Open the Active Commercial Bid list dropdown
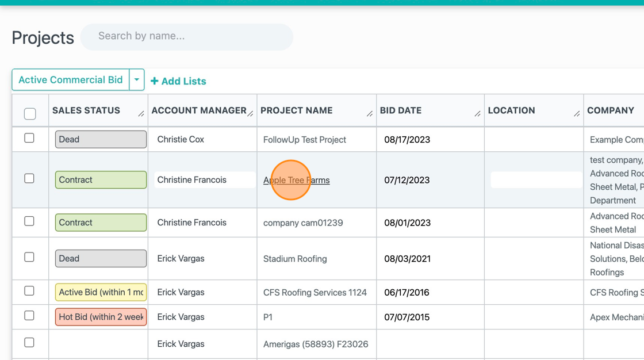Screen dimensions: 644x360 [x=137, y=79]
